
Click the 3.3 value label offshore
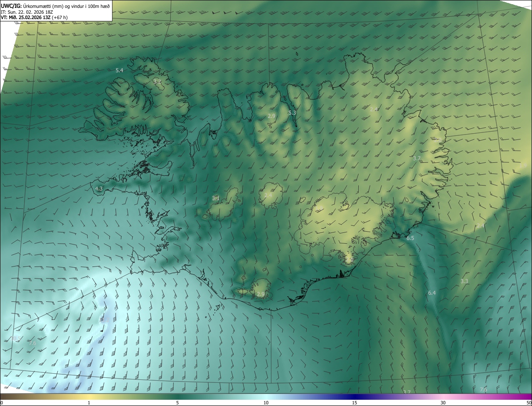point(464,281)
